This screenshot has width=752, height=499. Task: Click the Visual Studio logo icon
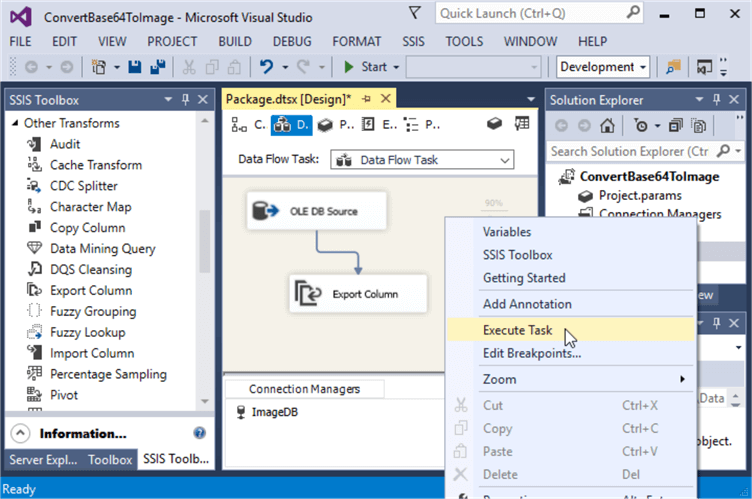(21, 17)
